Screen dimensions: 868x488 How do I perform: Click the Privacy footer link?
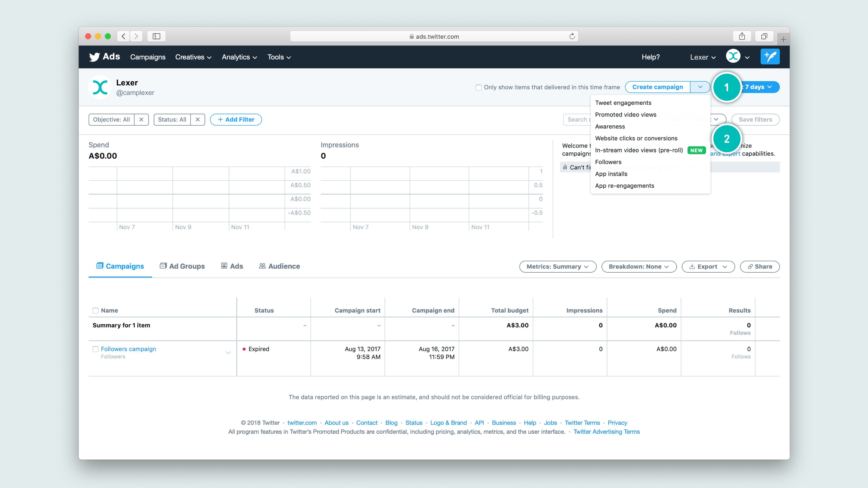[x=617, y=423]
